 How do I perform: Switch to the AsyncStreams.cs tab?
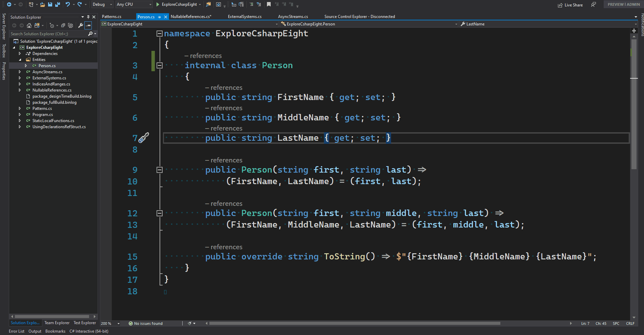293,16
